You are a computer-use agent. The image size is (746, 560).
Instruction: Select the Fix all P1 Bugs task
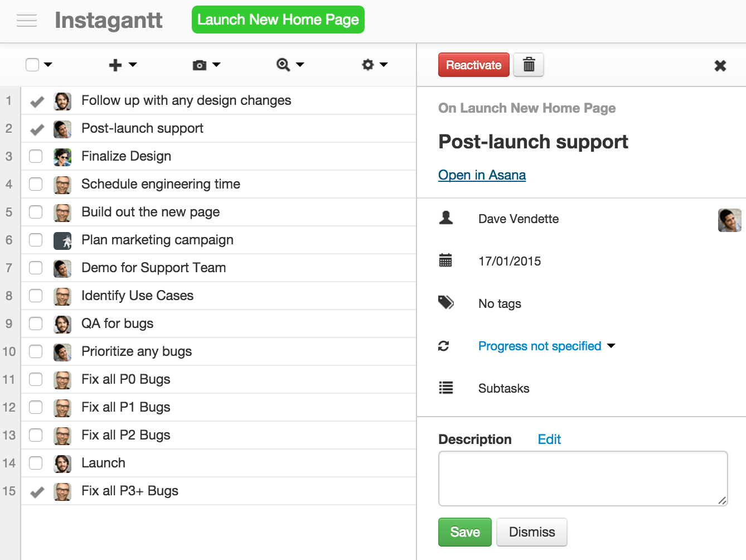tap(125, 407)
